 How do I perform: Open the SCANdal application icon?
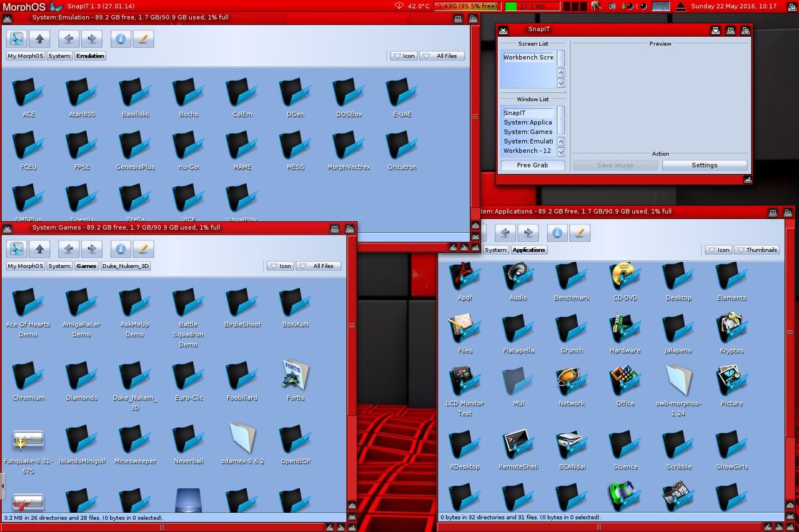pos(572,445)
